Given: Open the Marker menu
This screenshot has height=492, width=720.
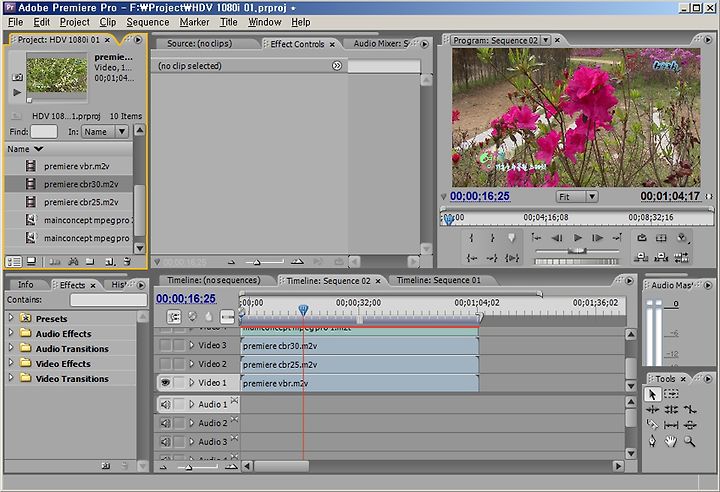Looking at the screenshot, I should tap(194, 22).
